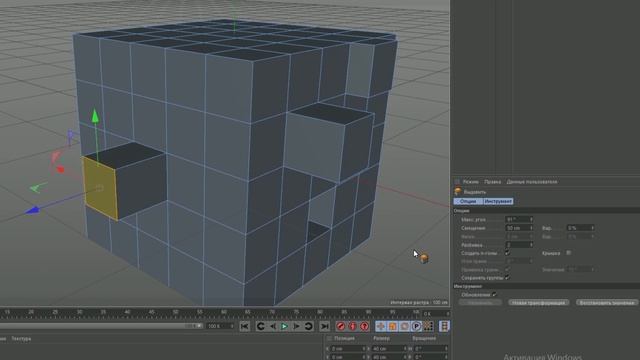Toggle the Создать n-гоны checkbox

pyautogui.click(x=507, y=253)
